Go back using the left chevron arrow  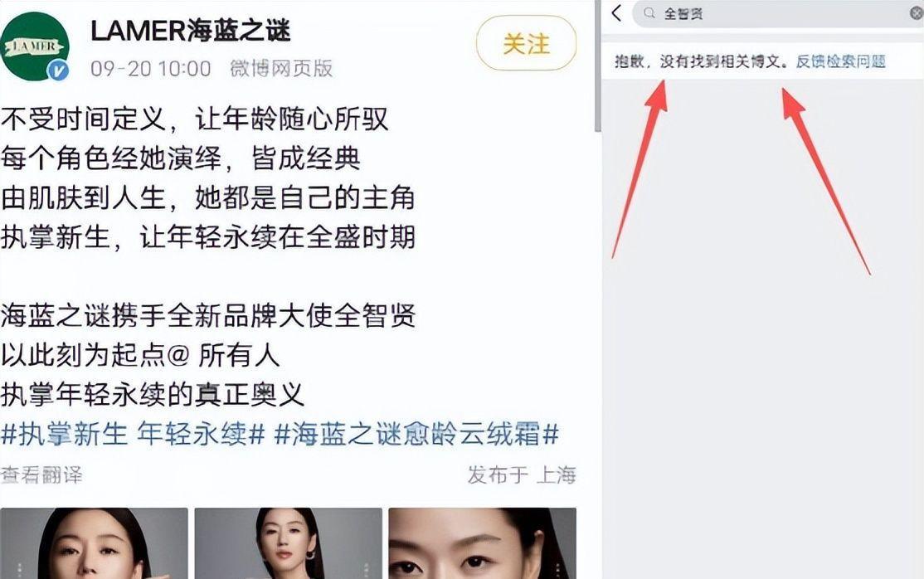(616, 13)
